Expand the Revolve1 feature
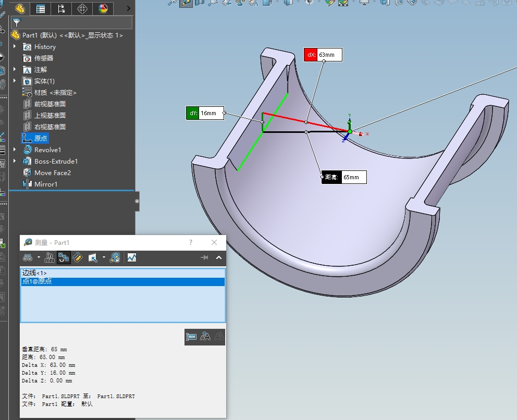 coord(15,150)
